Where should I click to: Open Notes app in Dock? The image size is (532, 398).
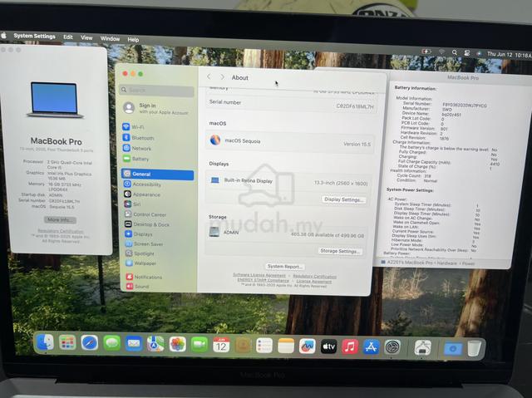286,346
